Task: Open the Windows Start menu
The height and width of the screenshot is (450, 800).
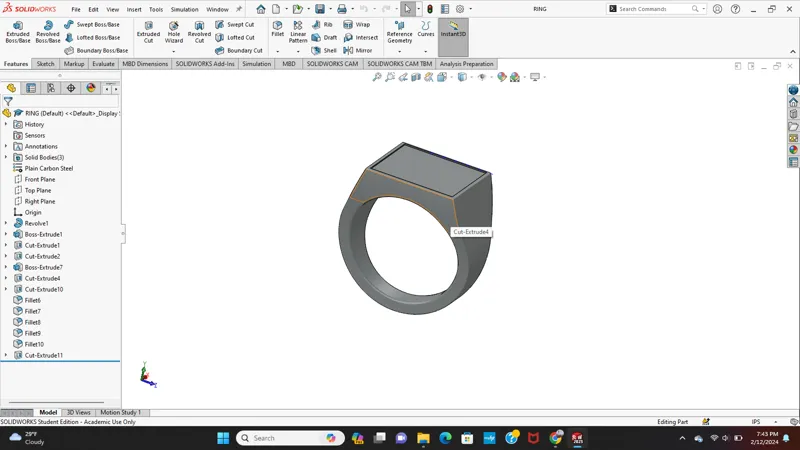Action: [223, 438]
